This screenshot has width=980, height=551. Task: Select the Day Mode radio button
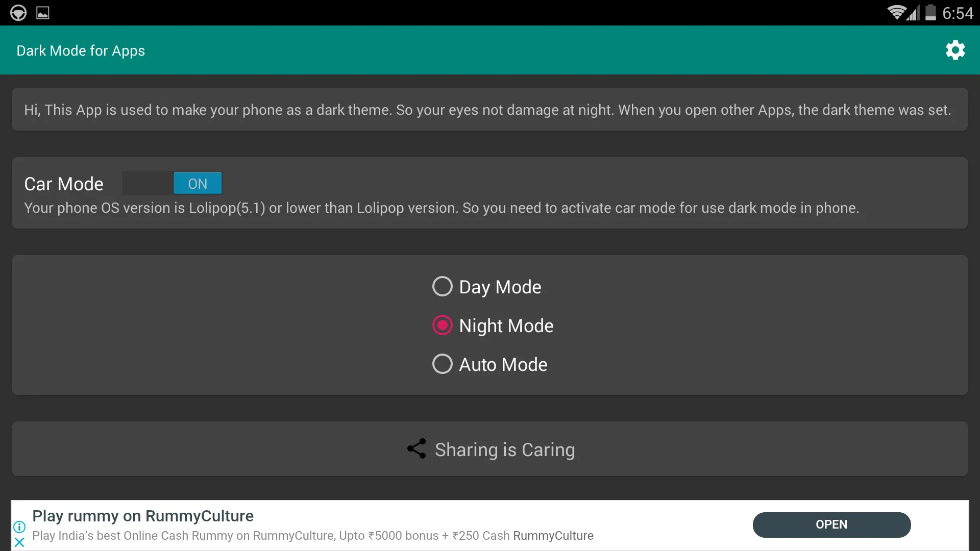[x=442, y=286]
